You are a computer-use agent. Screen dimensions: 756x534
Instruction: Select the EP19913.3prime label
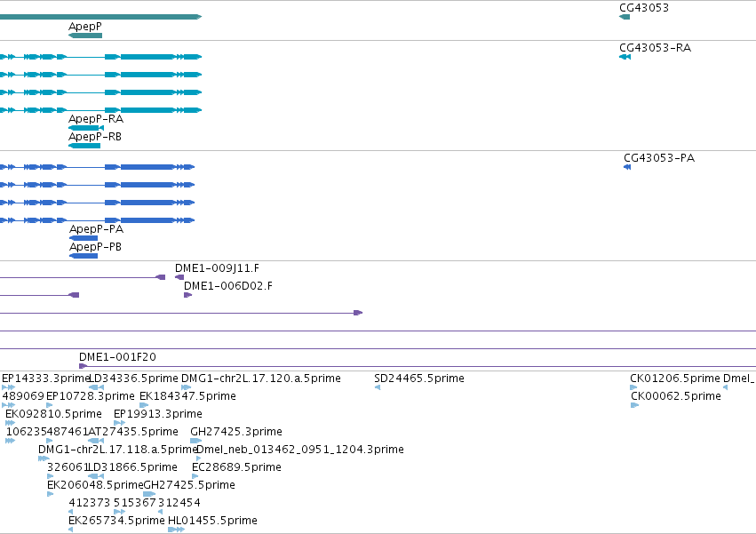pos(157,414)
